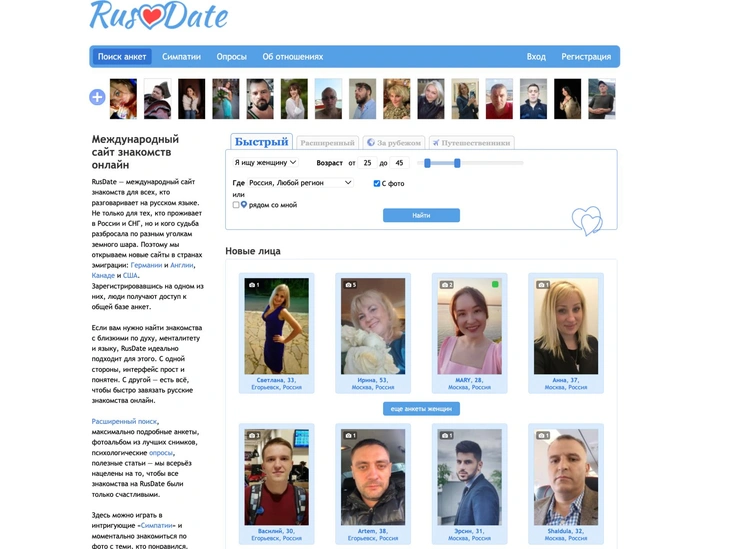
Task: Open the 'Опросы' navigation item
Action: click(x=232, y=56)
